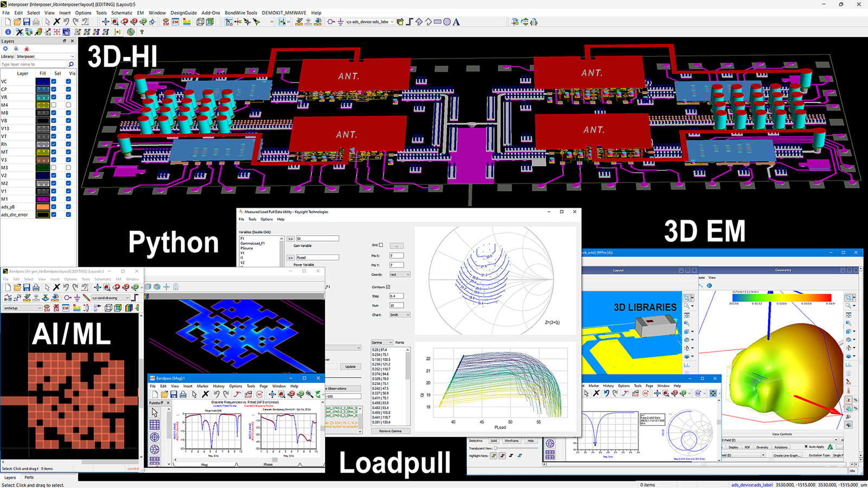Select the arrow selection tool in the toolbar
This screenshot has width=868, height=488.
coord(47,23)
